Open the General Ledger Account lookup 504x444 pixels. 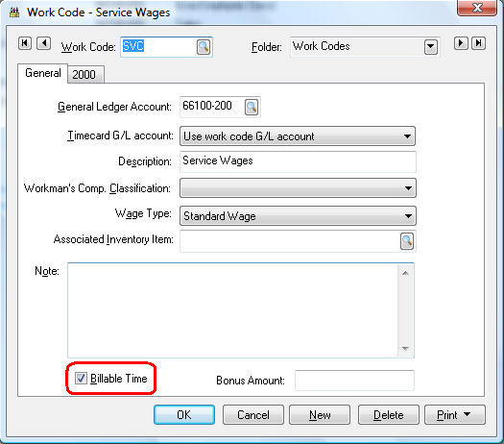point(252,107)
